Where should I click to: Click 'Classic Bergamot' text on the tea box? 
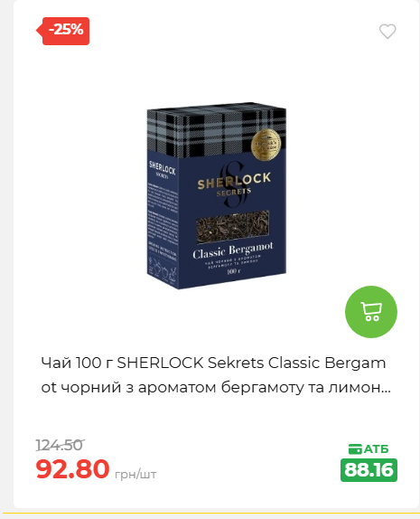pos(233,250)
